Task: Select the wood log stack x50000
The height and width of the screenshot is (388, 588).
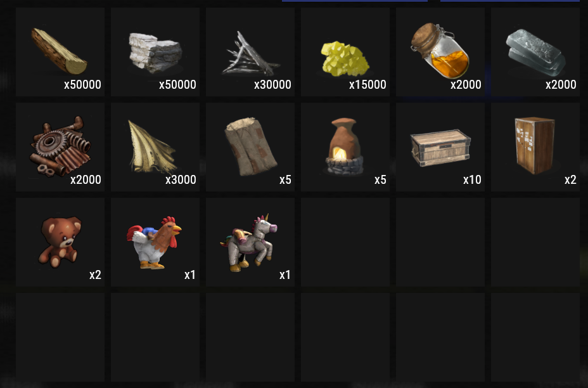Action: pyautogui.click(x=60, y=52)
